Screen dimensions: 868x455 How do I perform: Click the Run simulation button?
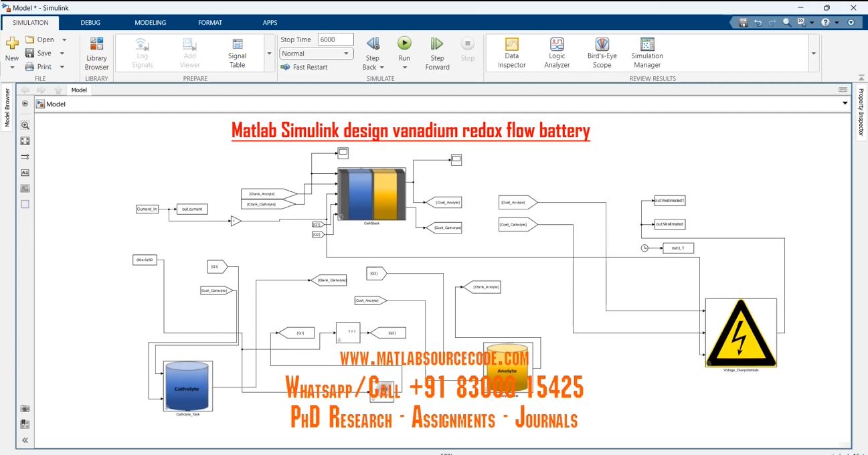tap(404, 44)
